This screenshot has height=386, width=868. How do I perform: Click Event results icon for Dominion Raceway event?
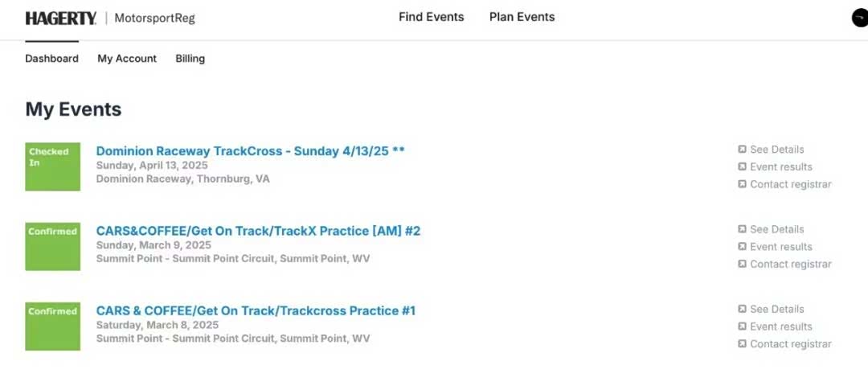tap(743, 167)
